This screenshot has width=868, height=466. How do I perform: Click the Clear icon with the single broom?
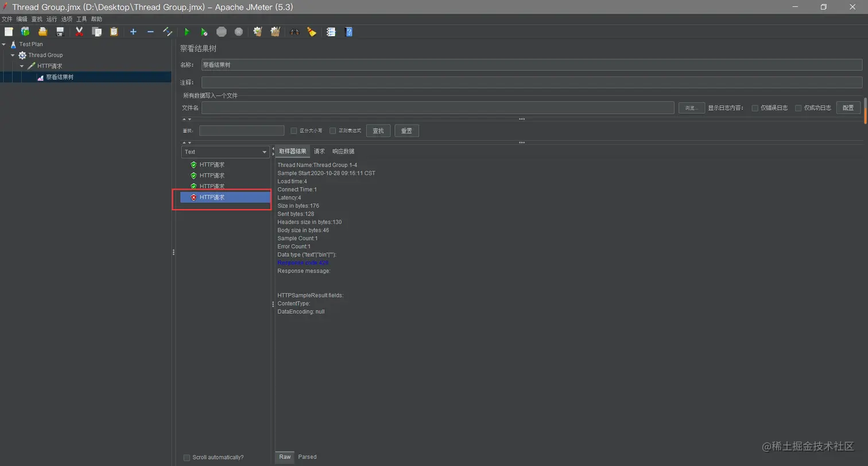click(258, 32)
